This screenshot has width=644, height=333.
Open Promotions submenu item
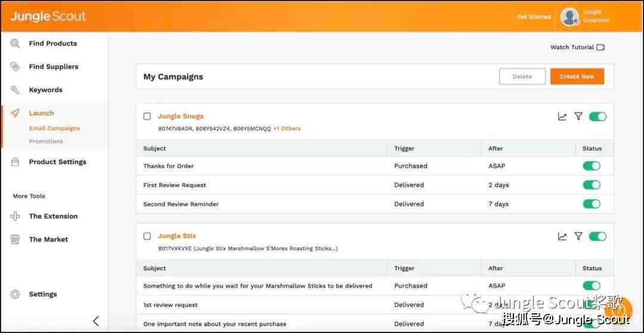(x=46, y=141)
